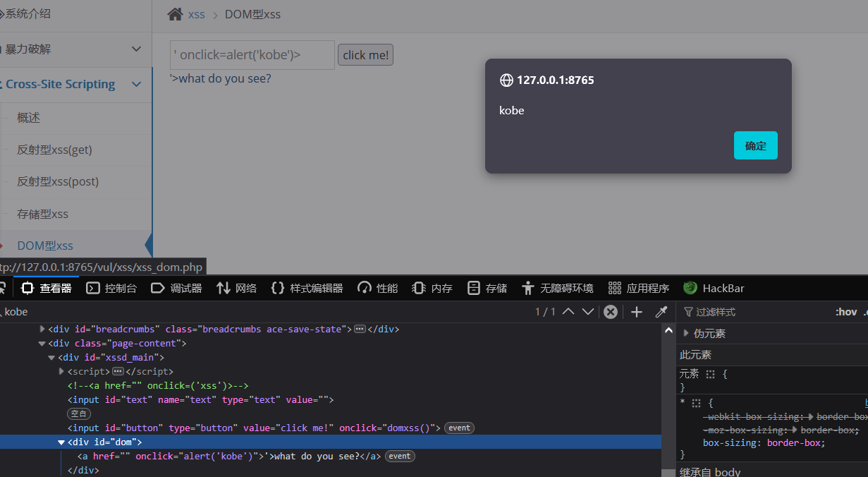Image resolution: width=868 pixels, height=477 pixels.
Task: Select the HTML comment line with onclick=('xss')
Action: click(x=158, y=386)
